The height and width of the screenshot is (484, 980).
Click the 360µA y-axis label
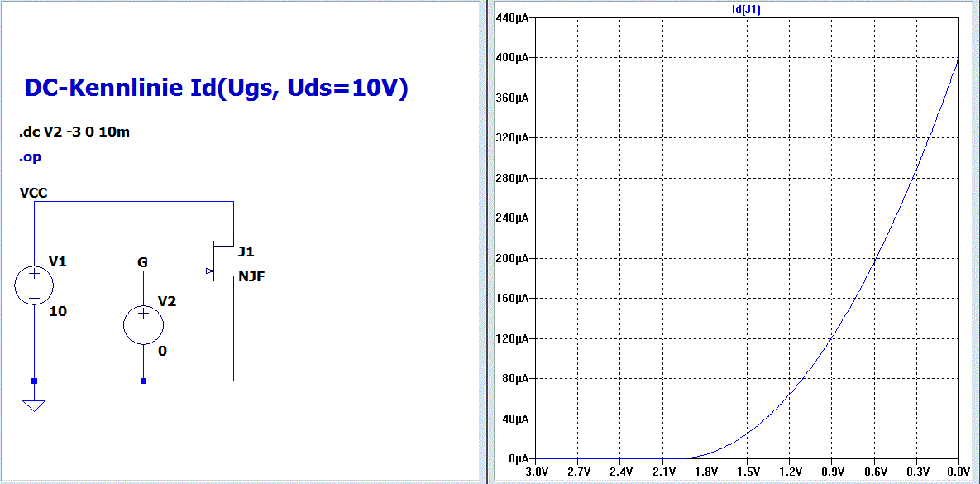(512, 98)
